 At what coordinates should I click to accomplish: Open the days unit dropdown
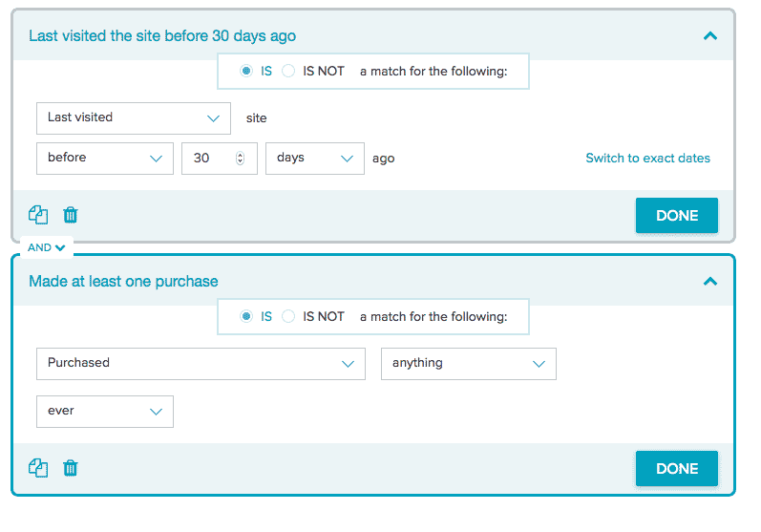[314, 159]
